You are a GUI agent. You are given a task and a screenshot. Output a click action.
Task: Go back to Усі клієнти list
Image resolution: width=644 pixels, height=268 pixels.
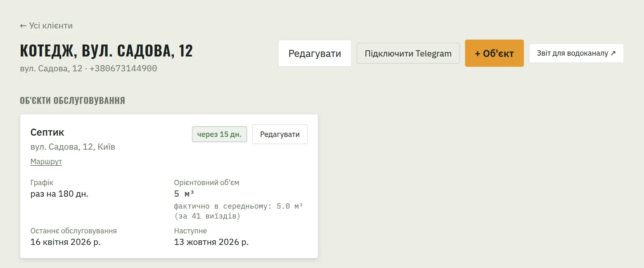pos(46,26)
